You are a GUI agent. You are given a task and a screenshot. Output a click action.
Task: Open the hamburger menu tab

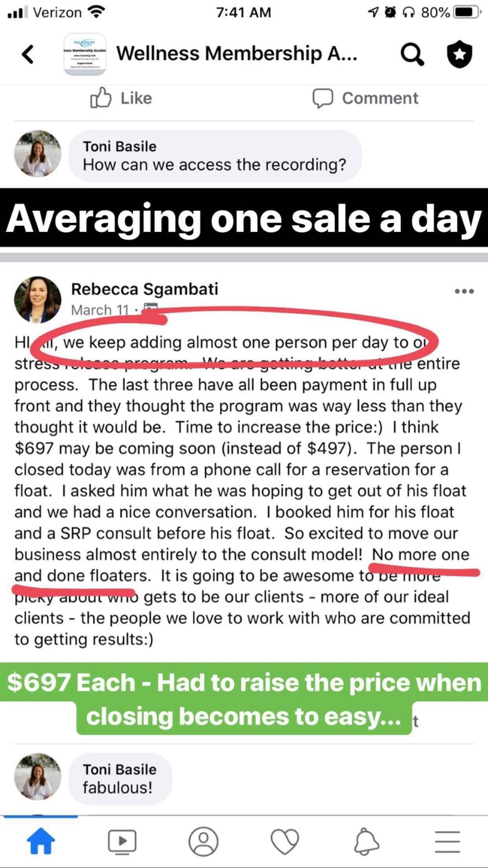pyautogui.click(x=448, y=841)
